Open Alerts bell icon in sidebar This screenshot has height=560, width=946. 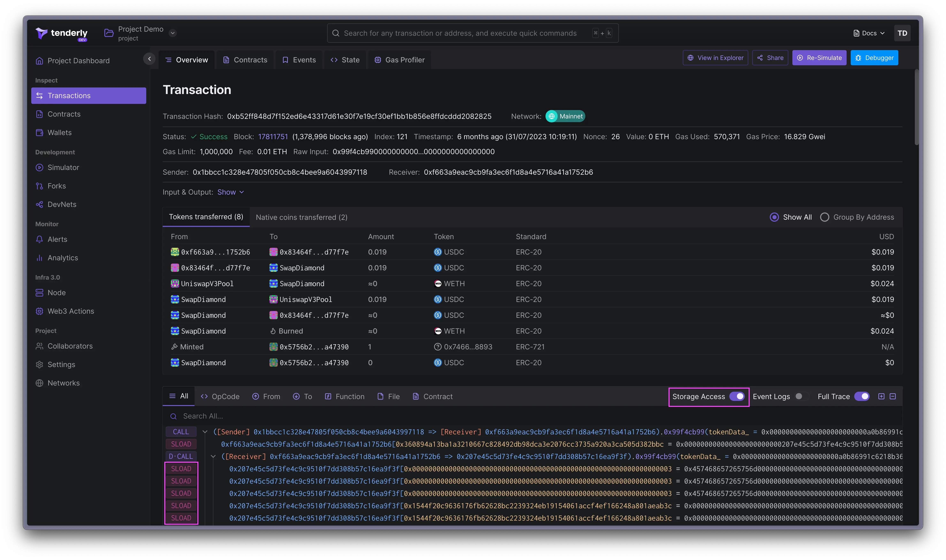point(39,239)
